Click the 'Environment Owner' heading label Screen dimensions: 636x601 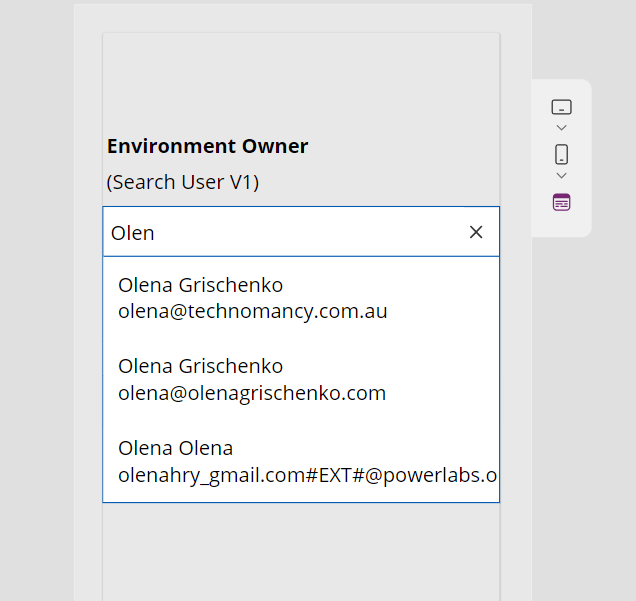(x=207, y=146)
